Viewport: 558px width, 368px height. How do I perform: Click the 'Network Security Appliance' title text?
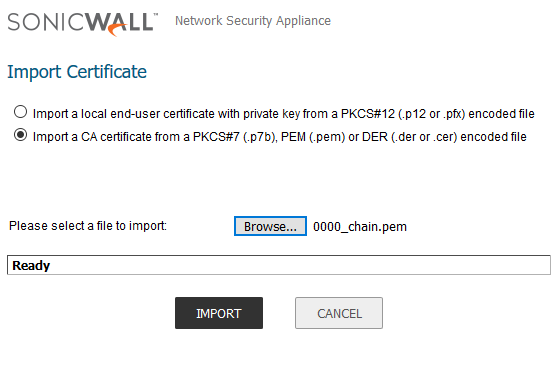pos(253,21)
